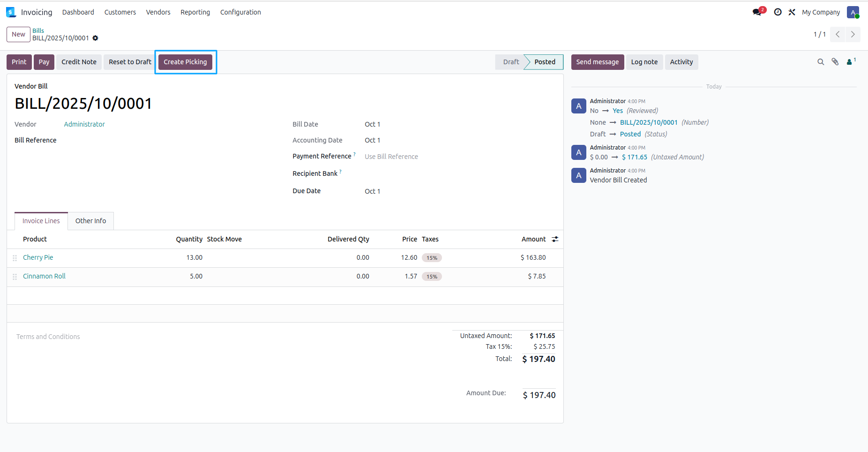Open the Administrator user avatar menu
Screen dimensions: 868x452
853,12
